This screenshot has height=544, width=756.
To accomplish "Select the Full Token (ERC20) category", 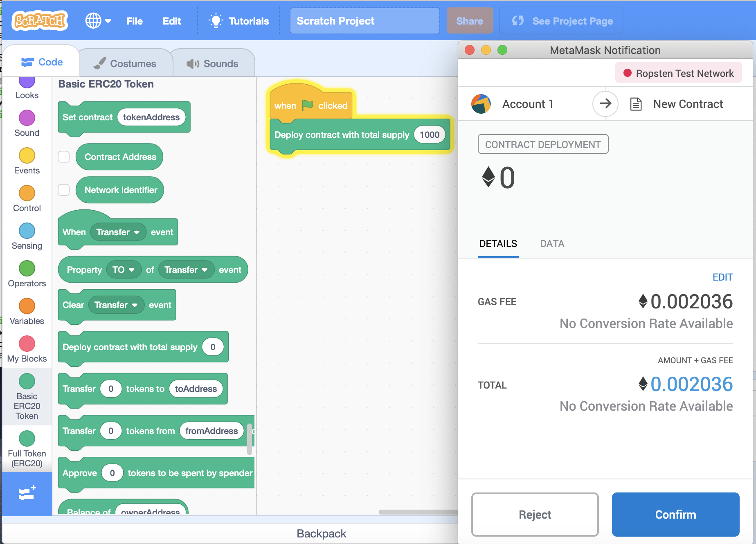I will click(x=27, y=449).
